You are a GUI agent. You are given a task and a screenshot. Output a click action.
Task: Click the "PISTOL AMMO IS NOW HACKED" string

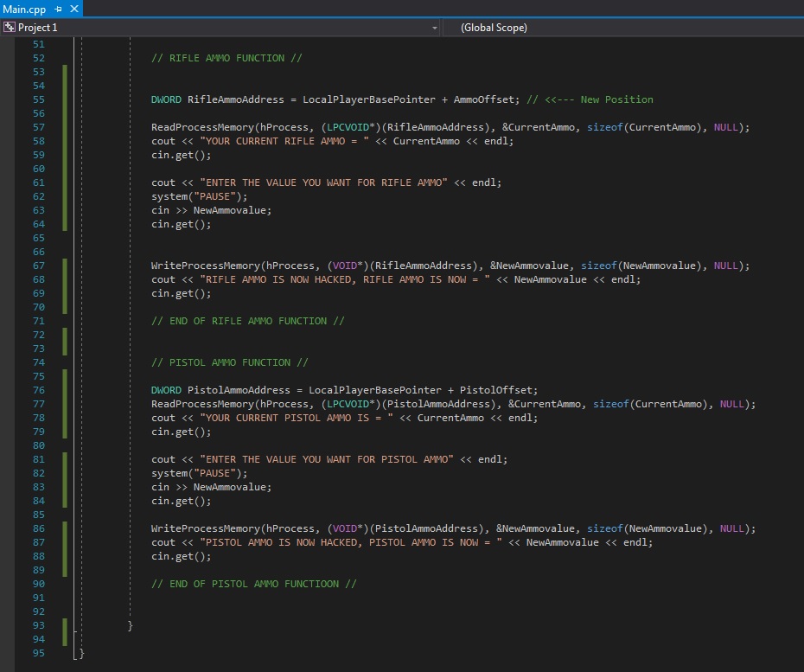tap(351, 542)
